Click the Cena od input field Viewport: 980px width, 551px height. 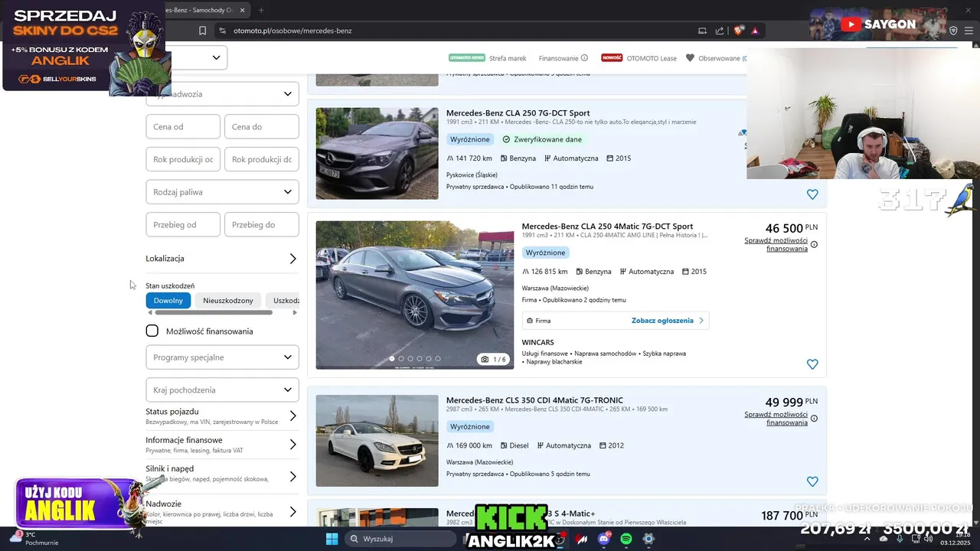point(183,126)
